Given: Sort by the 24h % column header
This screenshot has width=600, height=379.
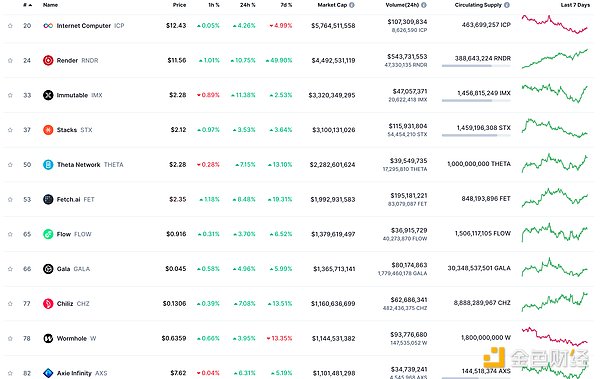Looking at the screenshot, I should pyautogui.click(x=248, y=5).
